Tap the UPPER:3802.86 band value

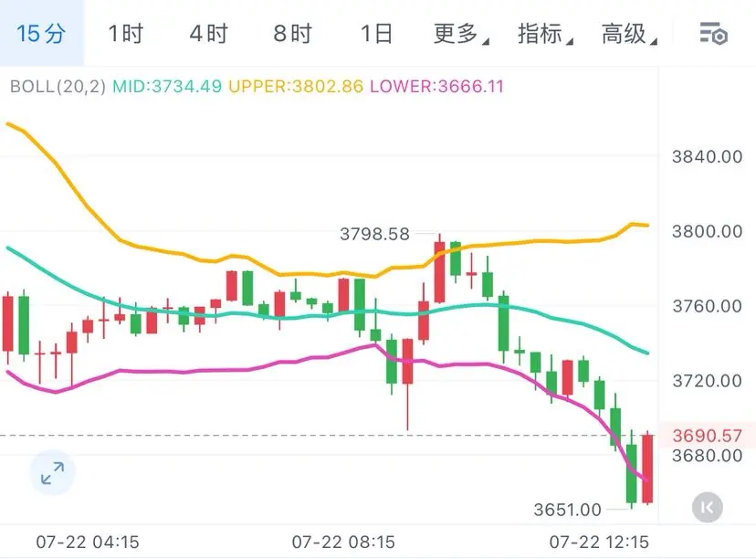(296, 87)
